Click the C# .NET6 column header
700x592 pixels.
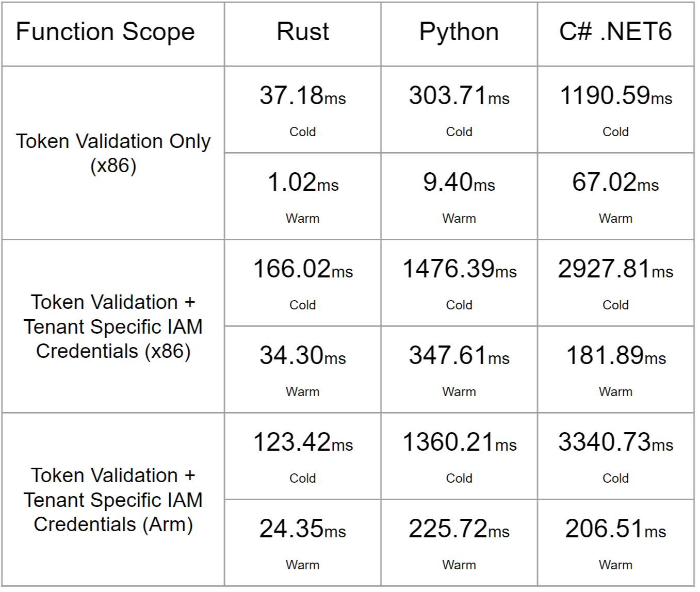coord(615,32)
